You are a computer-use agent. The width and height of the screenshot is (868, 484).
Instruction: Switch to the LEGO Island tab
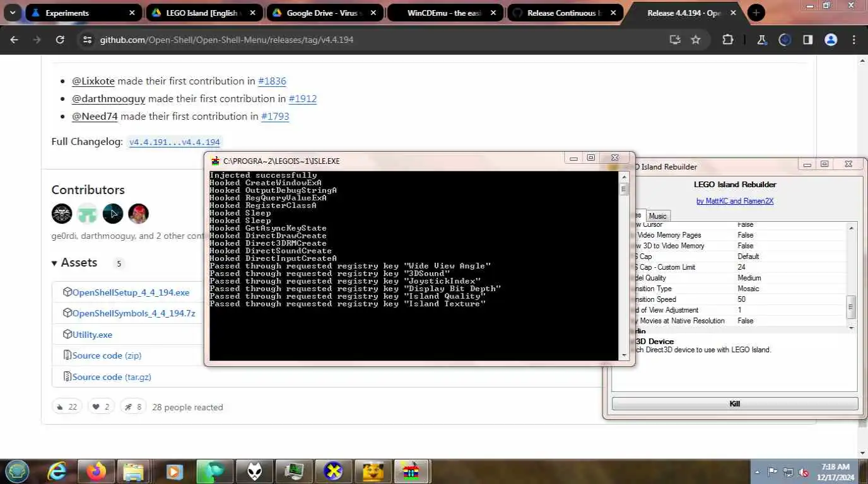(x=204, y=13)
